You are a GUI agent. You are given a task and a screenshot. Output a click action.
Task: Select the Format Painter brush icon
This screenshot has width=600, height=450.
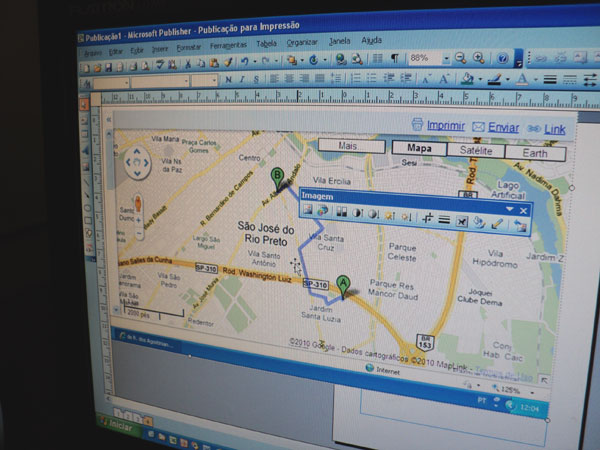coord(228,62)
